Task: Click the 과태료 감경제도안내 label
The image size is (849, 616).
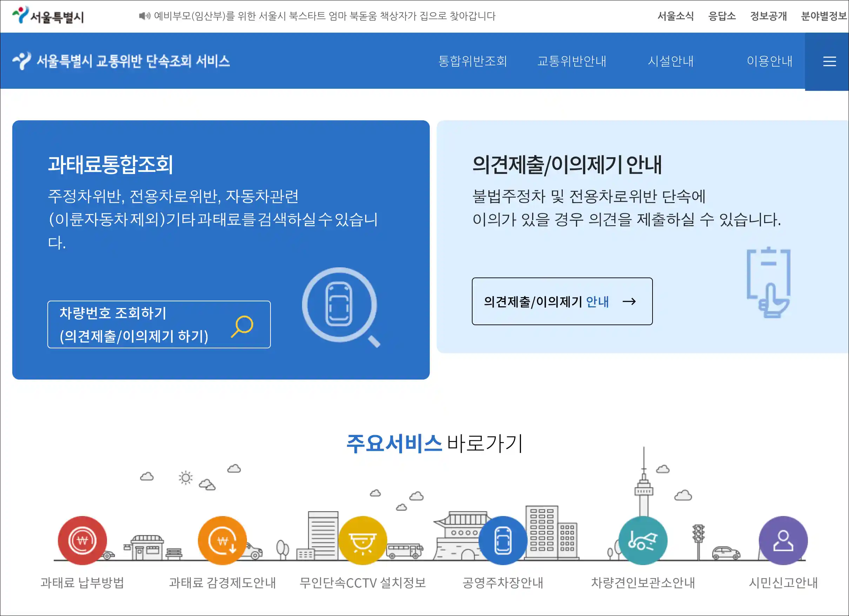Action: [222, 583]
